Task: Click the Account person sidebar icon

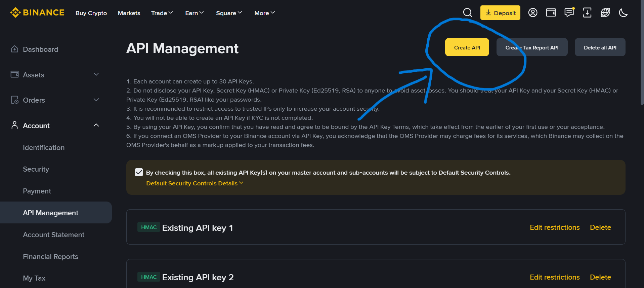Action: [x=14, y=125]
